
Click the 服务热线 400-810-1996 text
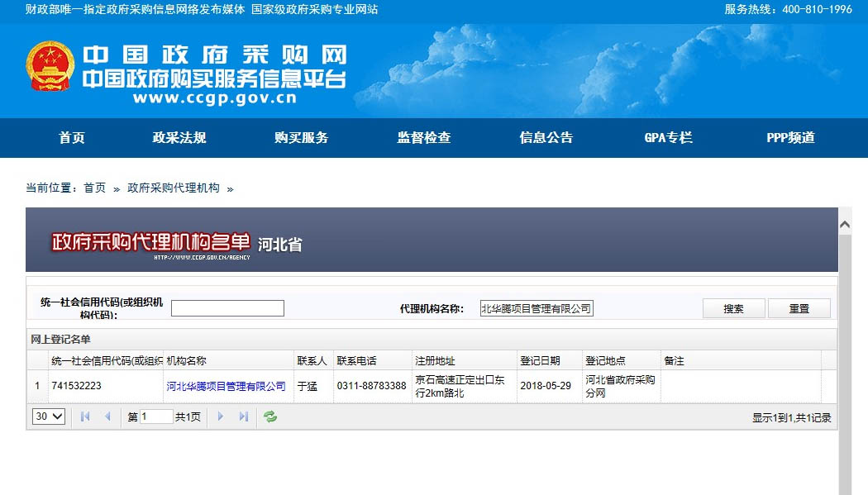pyautogui.click(x=789, y=9)
